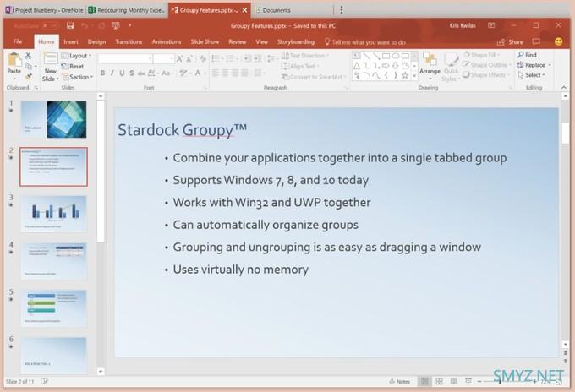
Task: Open Quick Styles gallery
Action: point(451,68)
